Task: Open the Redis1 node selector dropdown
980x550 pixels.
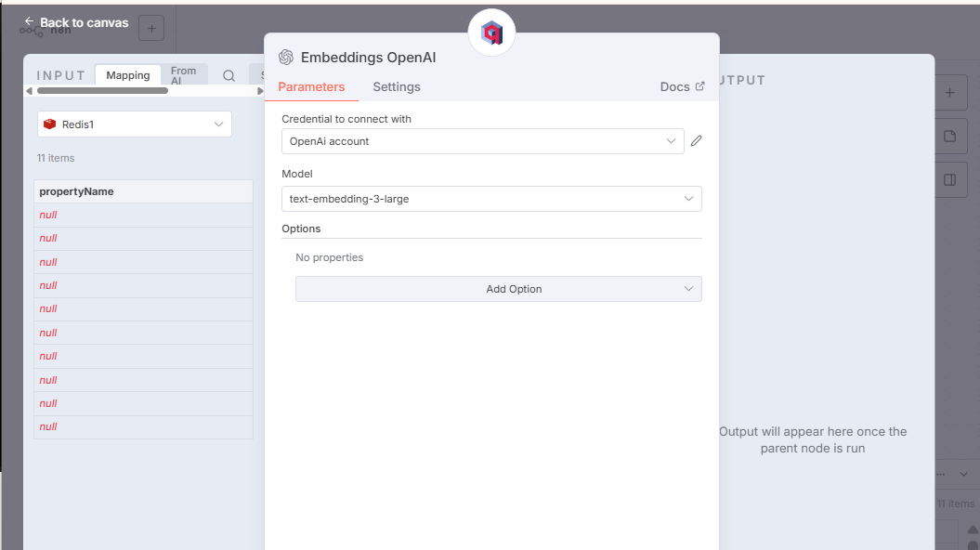Action: [135, 124]
